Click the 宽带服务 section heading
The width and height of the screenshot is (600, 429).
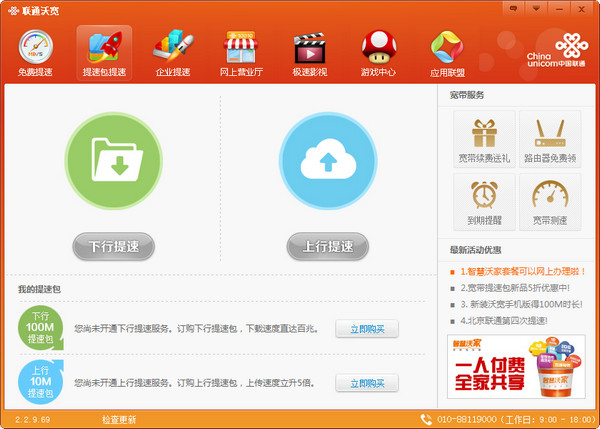[467, 95]
